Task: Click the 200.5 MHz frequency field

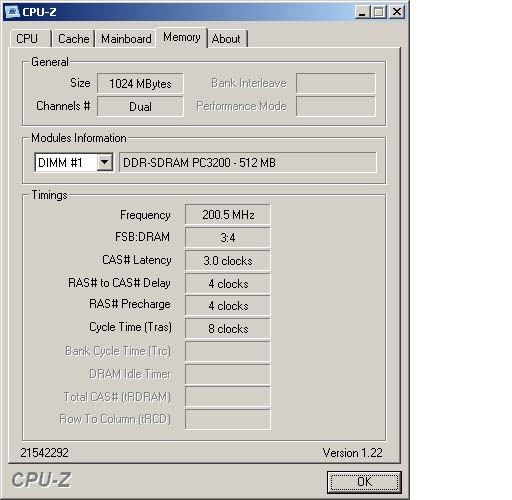Action: click(228, 214)
